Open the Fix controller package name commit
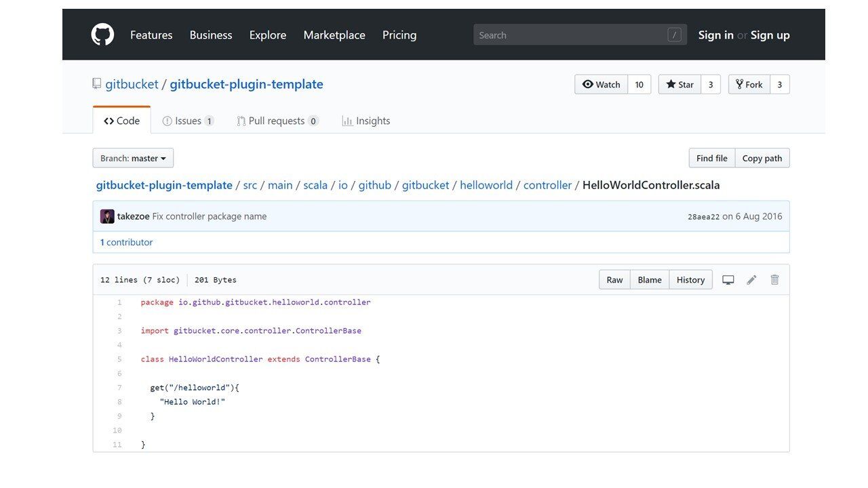 (x=210, y=216)
